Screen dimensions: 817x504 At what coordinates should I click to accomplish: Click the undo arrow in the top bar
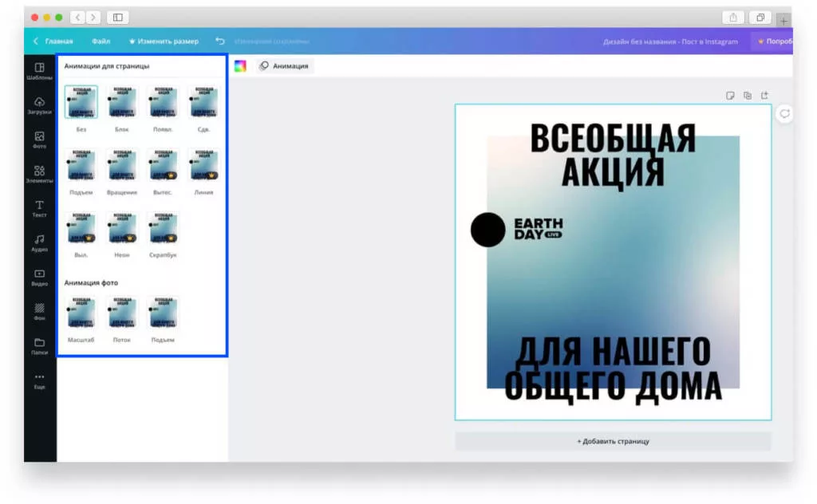coord(220,41)
